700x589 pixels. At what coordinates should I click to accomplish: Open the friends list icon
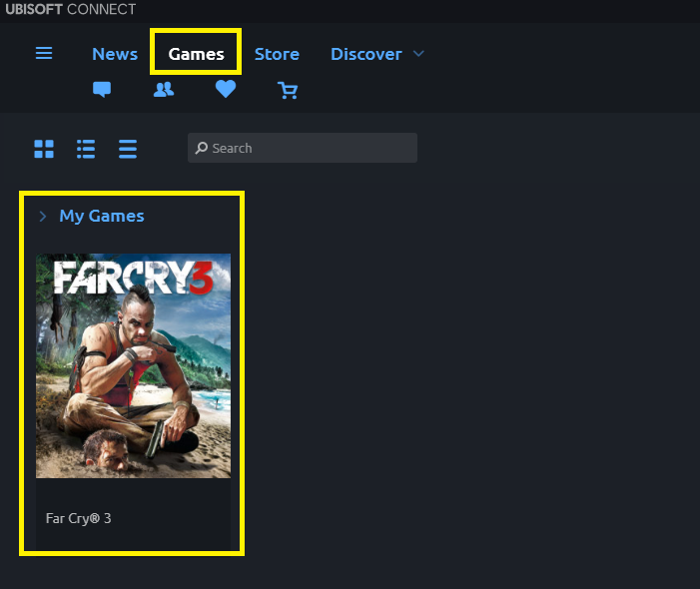164,89
